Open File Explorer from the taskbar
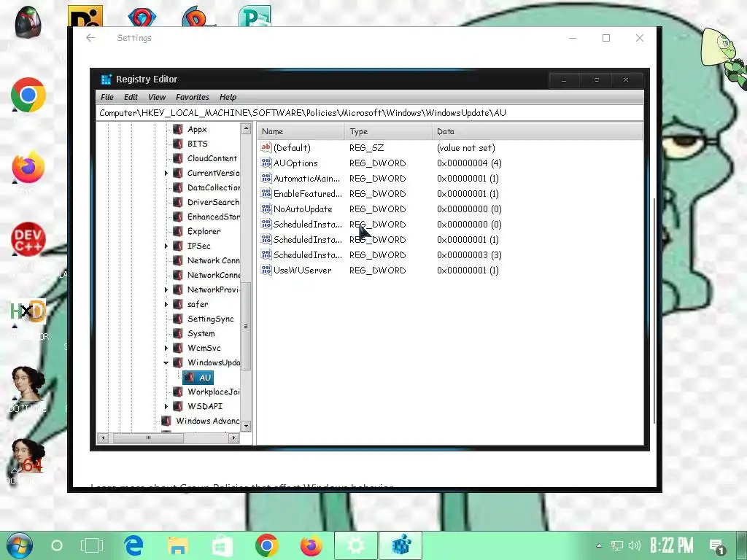Viewport: 747px width, 560px height. [x=178, y=545]
